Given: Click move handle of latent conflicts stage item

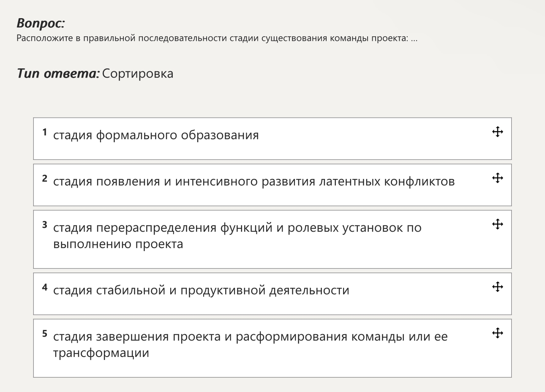Looking at the screenshot, I should (498, 178).
